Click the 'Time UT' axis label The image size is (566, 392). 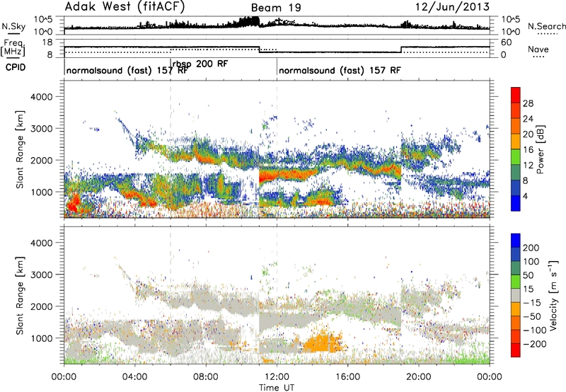pos(277,388)
